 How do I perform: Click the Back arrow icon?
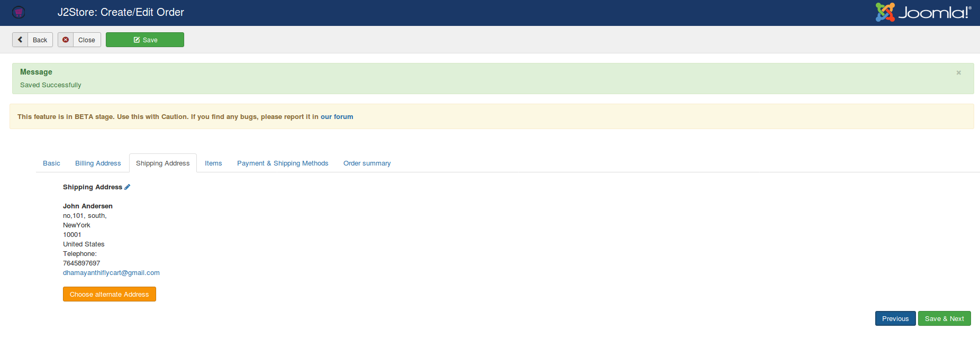20,40
